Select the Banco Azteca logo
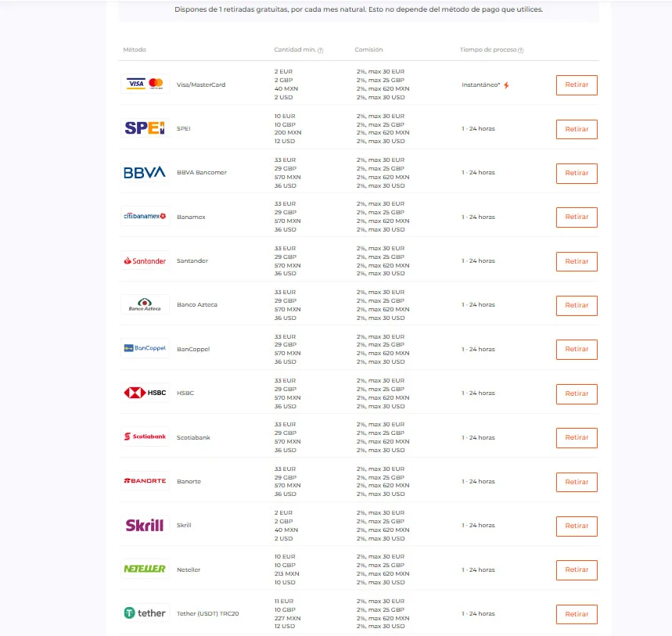Screen dimensions: 672x636 (145, 305)
